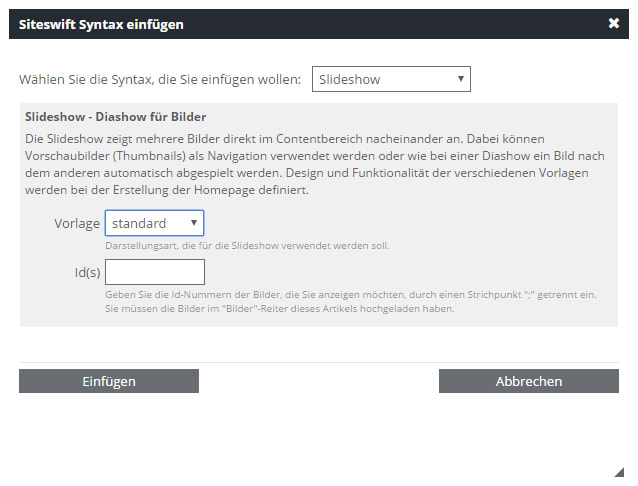Click the "Wählen Sie die Syntax" label text
The height and width of the screenshot is (486, 638).
(x=160, y=79)
